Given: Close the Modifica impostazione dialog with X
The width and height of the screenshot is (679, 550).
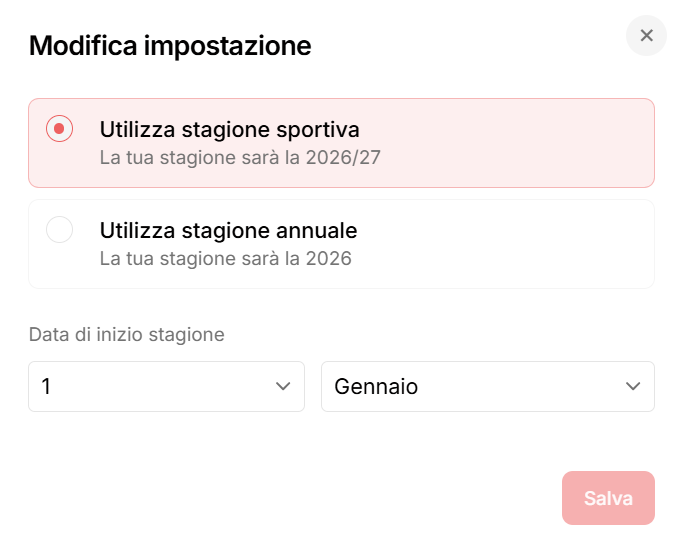Looking at the screenshot, I should [646, 36].
